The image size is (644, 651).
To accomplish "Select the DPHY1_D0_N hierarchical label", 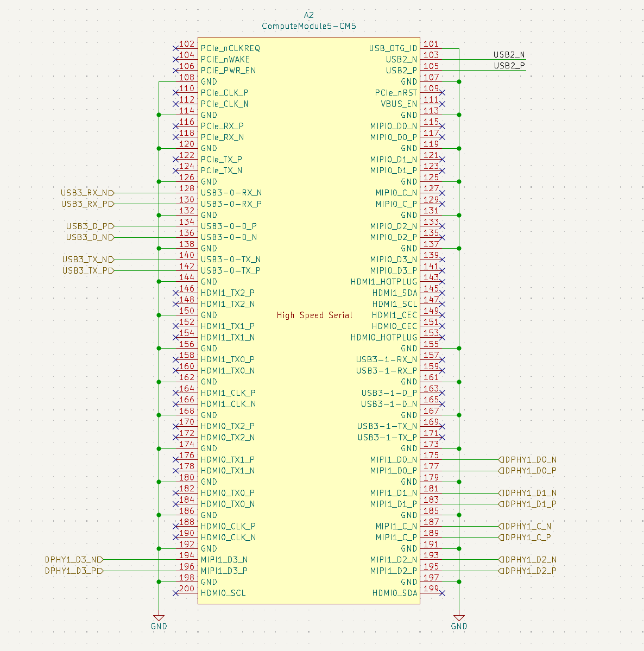I will [527, 459].
